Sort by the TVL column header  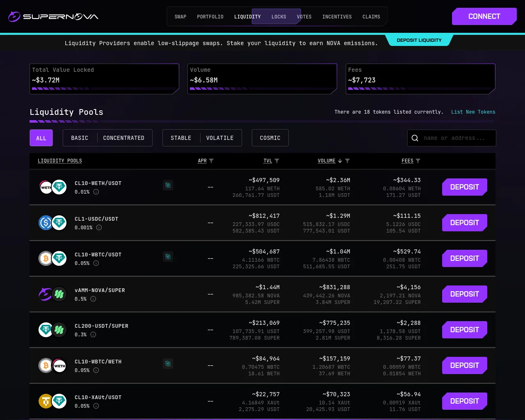268,161
